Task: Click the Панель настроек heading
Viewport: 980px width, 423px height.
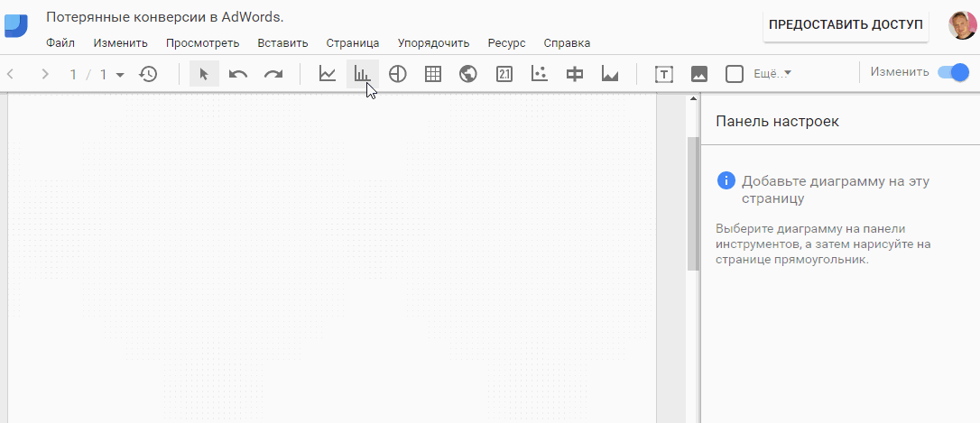Action: pyautogui.click(x=778, y=121)
